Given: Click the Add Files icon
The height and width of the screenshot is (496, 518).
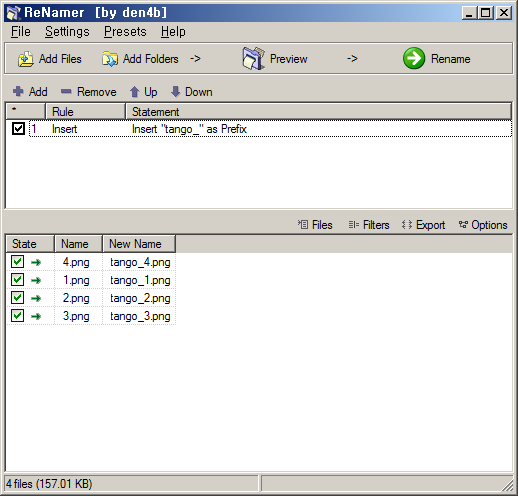Looking at the screenshot, I should [x=26, y=59].
